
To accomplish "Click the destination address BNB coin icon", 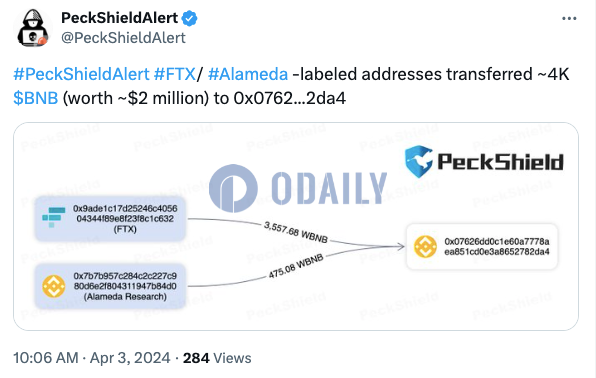I will pos(425,246).
